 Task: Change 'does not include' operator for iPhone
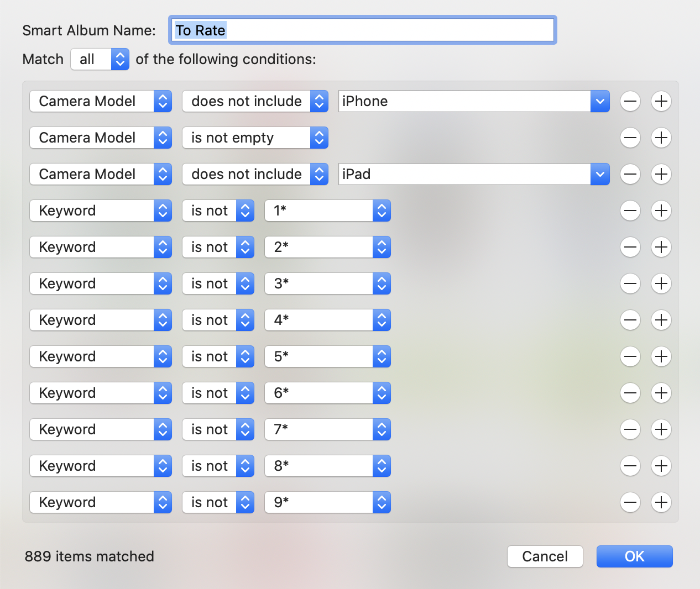tap(255, 101)
